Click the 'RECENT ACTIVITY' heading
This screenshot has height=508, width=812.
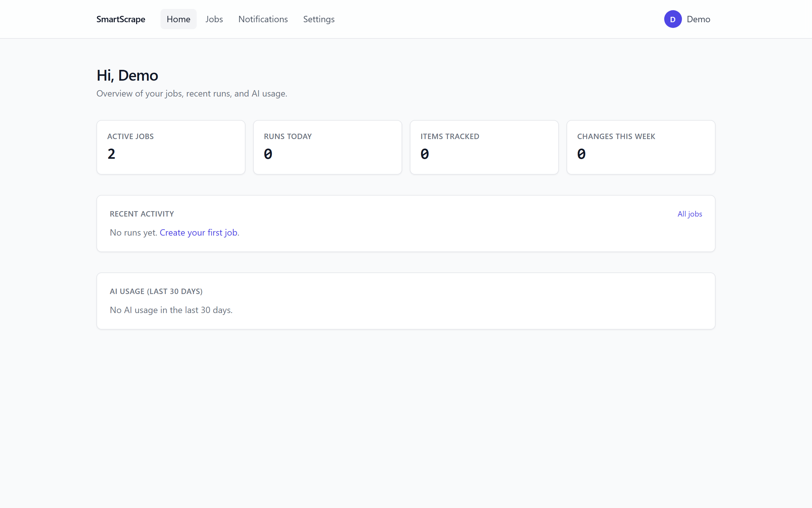(141, 214)
